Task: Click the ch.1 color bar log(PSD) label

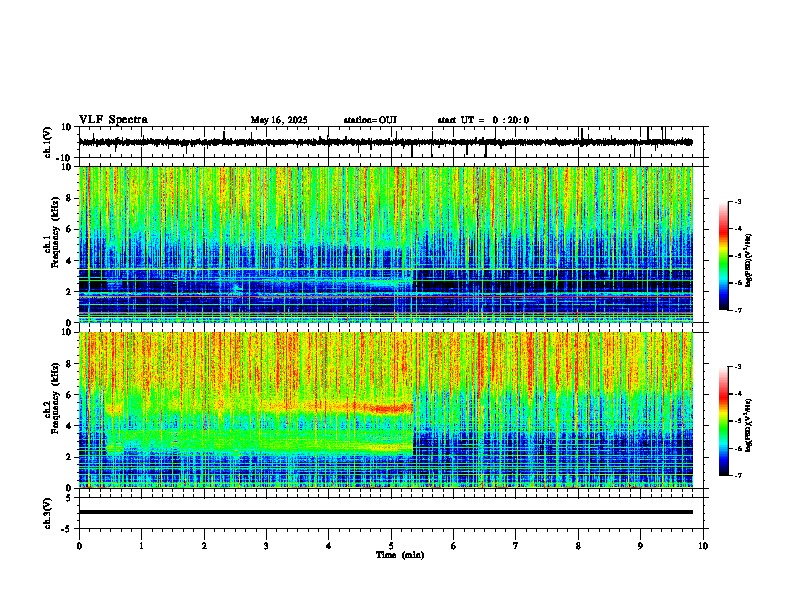Action: tap(749, 261)
